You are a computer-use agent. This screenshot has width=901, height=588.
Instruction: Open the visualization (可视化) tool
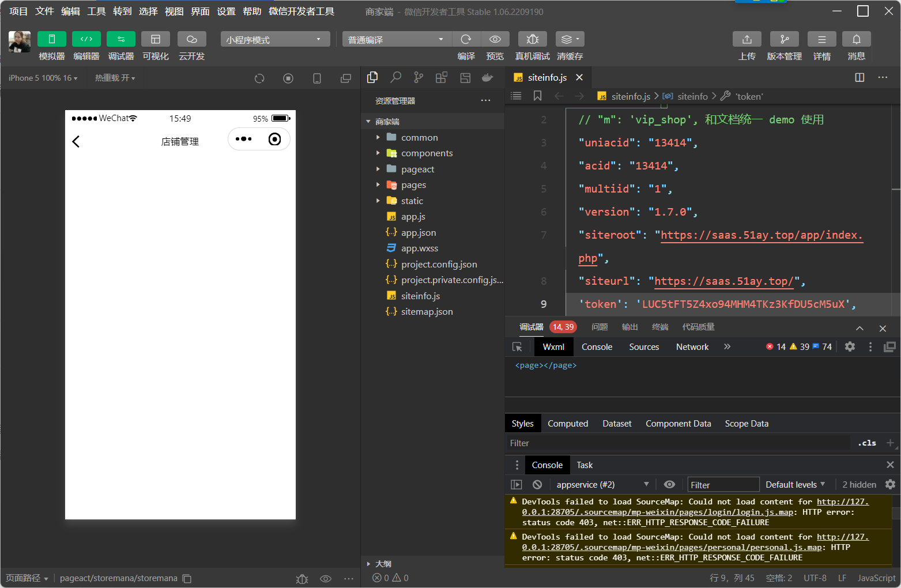click(x=156, y=39)
